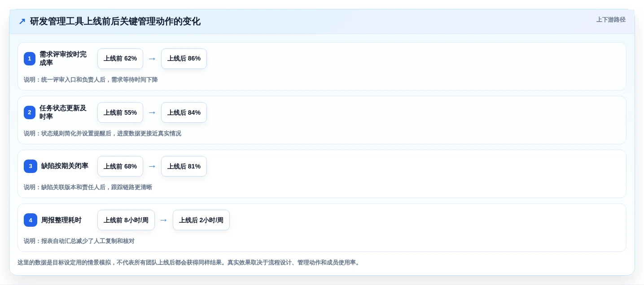
Task: Click the arrow between 68% and 81%
Action: pyautogui.click(x=152, y=166)
